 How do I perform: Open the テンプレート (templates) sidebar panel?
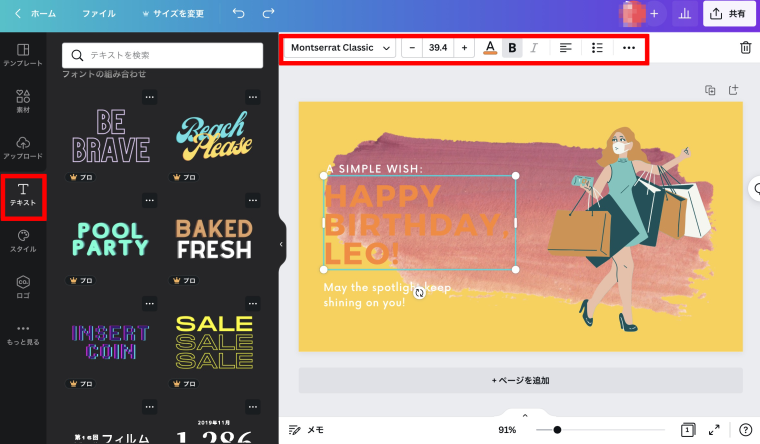[23, 55]
